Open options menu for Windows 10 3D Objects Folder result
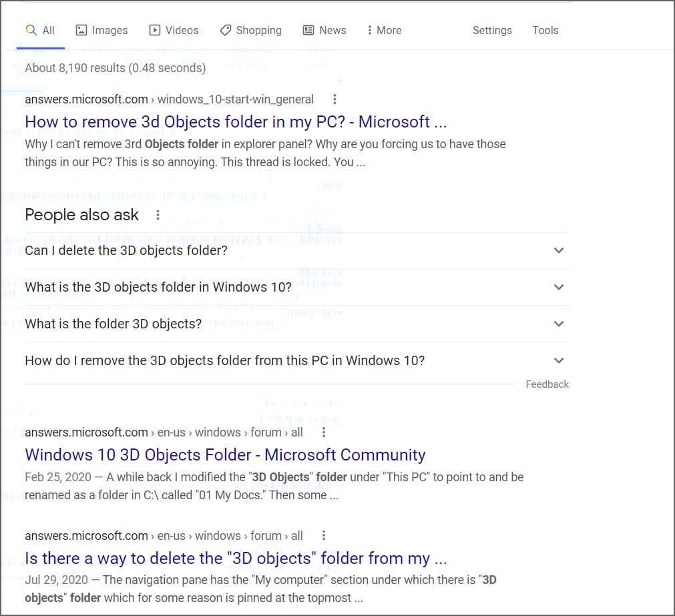The width and height of the screenshot is (675, 616). tap(324, 432)
